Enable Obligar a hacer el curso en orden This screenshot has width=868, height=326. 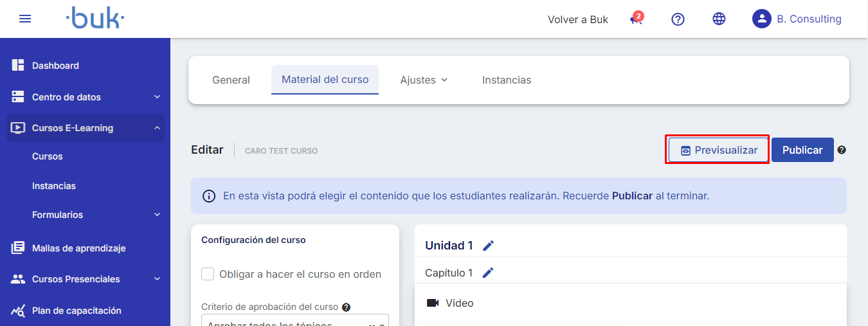pyautogui.click(x=208, y=274)
